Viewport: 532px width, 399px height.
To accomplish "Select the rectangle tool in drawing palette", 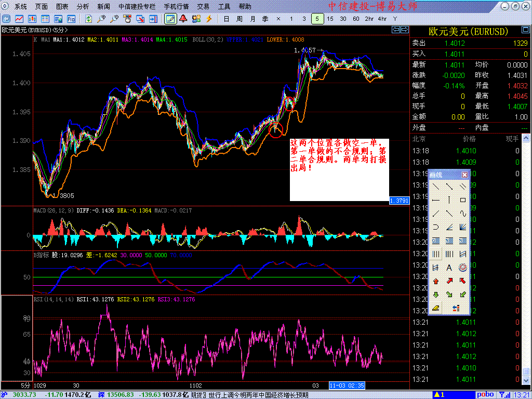I will (463, 199).
